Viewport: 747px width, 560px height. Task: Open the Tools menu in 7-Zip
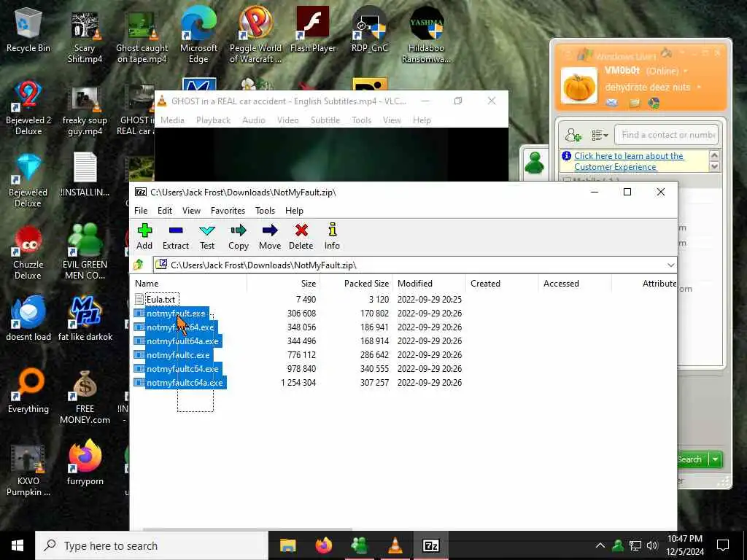pos(265,211)
